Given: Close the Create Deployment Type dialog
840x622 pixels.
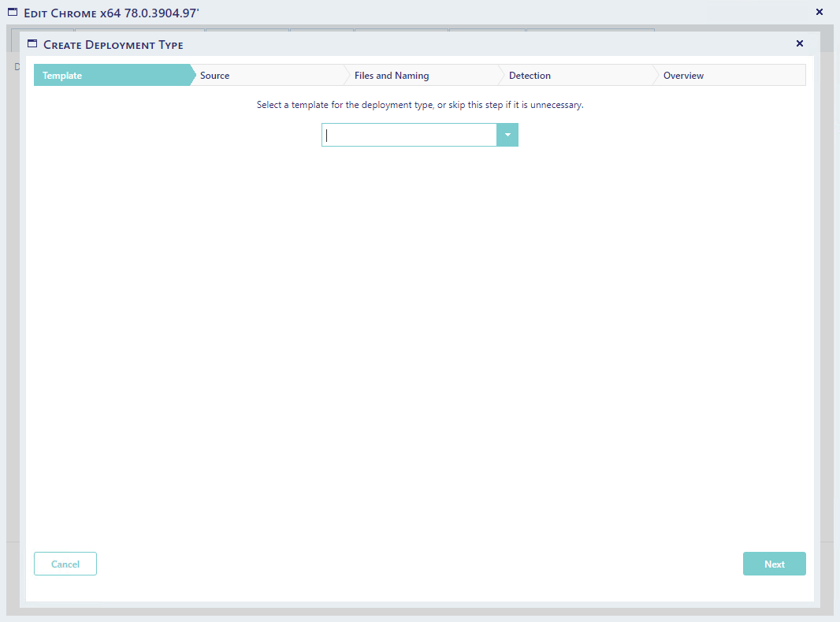Looking at the screenshot, I should (800, 44).
